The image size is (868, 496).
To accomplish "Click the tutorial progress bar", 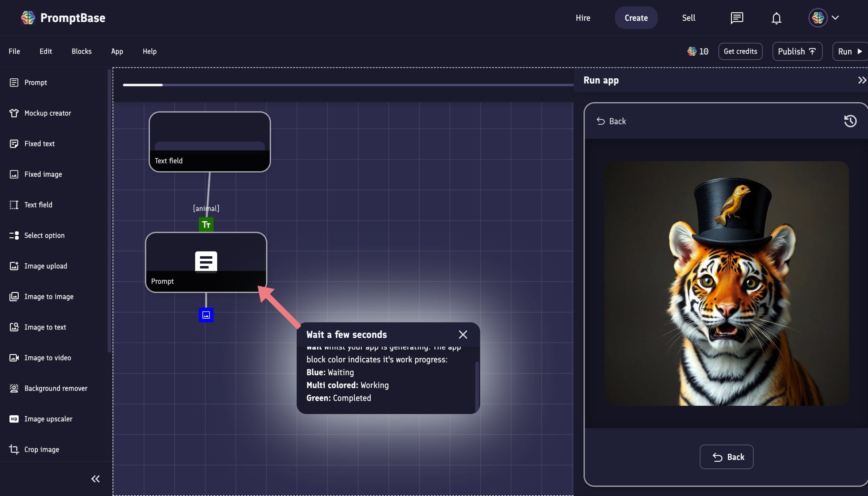I will (x=348, y=85).
